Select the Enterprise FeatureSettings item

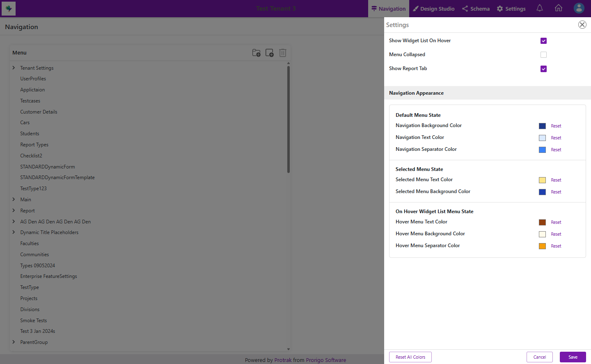[x=48, y=276]
